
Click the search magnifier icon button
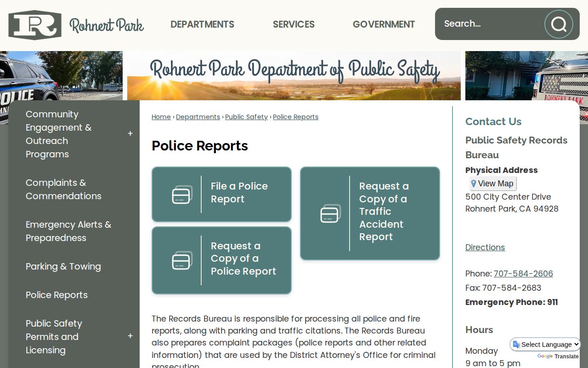point(559,24)
